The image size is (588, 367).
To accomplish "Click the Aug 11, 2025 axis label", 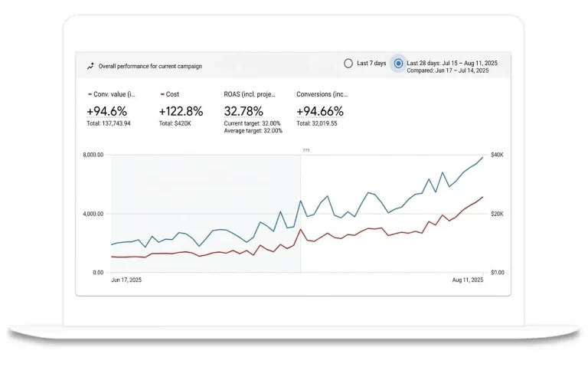I will pyautogui.click(x=468, y=280).
